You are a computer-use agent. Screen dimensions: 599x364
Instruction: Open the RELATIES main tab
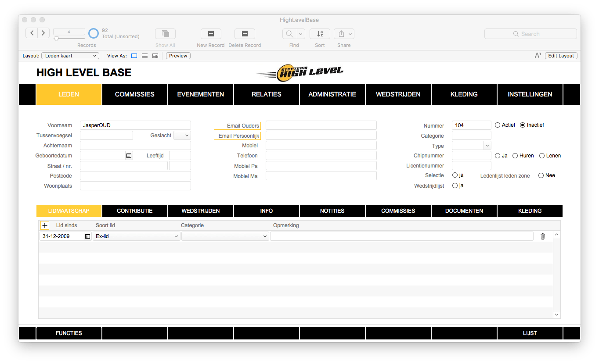click(267, 94)
